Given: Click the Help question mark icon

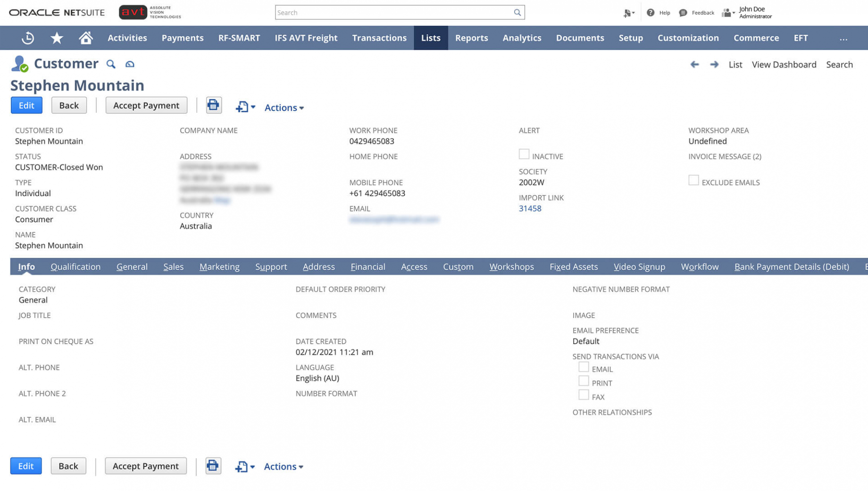Looking at the screenshot, I should click(x=651, y=13).
